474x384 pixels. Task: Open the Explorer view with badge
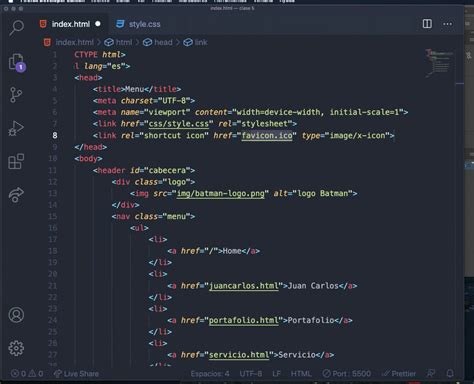(x=16, y=62)
